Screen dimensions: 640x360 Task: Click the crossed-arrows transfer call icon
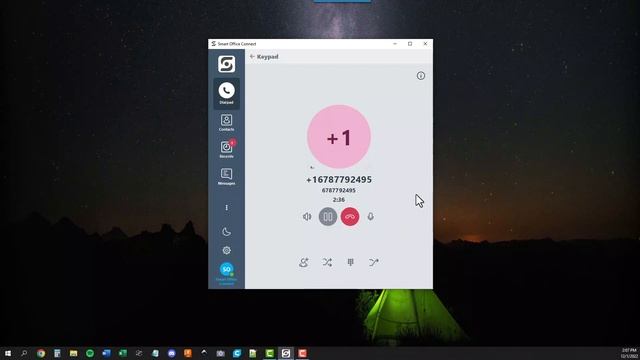coord(327,262)
